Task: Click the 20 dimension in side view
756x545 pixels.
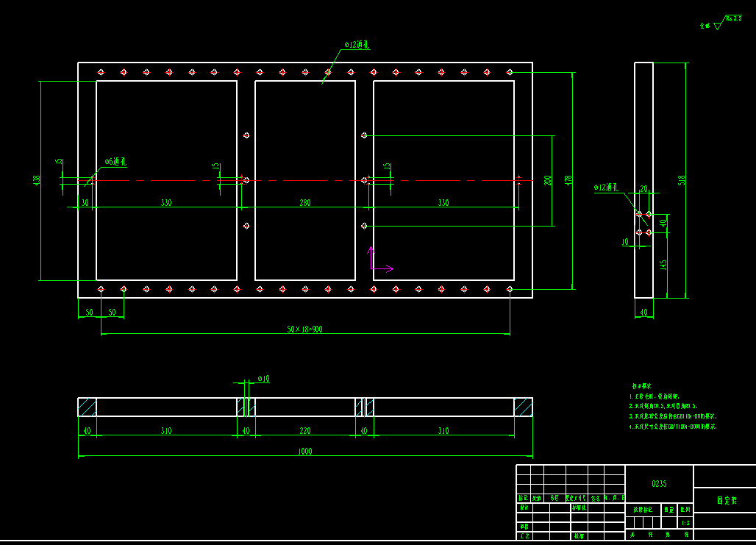Action: coord(643,189)
